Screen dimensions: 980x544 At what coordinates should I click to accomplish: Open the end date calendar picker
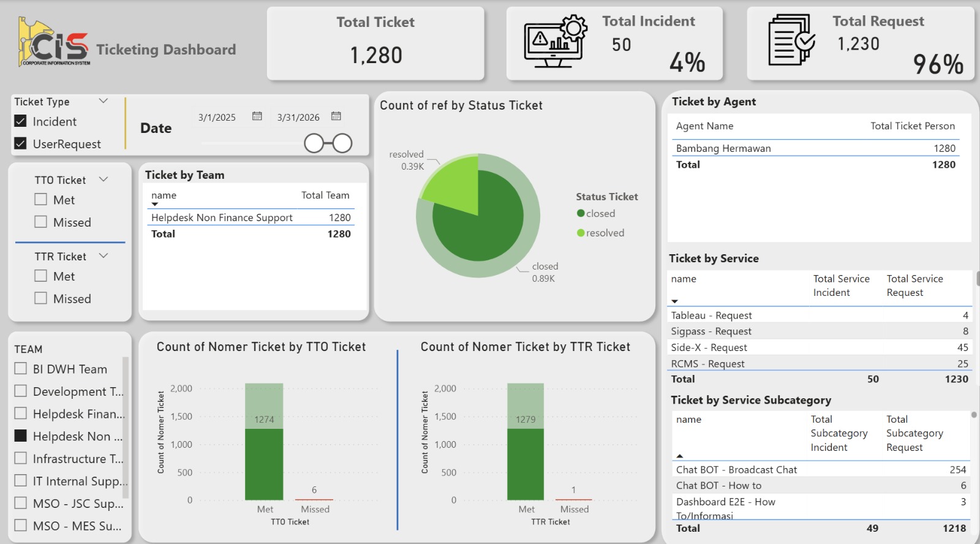pyautogui.click(x=336, y=116)
